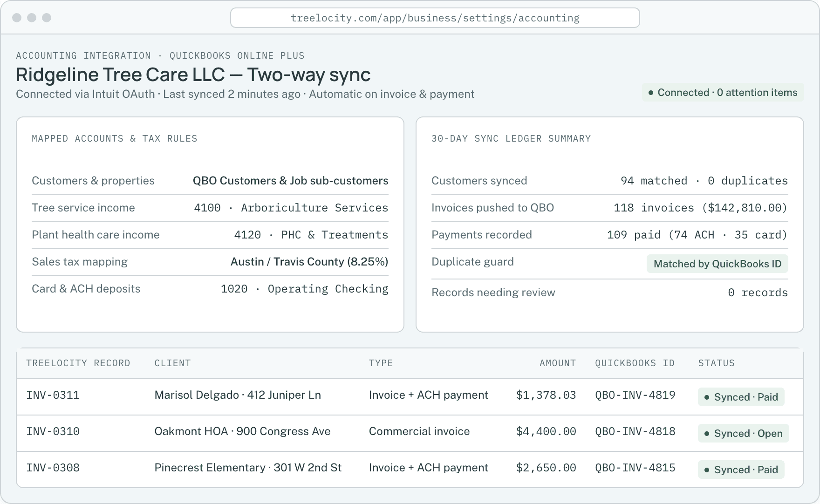Click the browser address bar URL
Image resolution: width=820 pixels, height=504 pixels.
point(435,18)
